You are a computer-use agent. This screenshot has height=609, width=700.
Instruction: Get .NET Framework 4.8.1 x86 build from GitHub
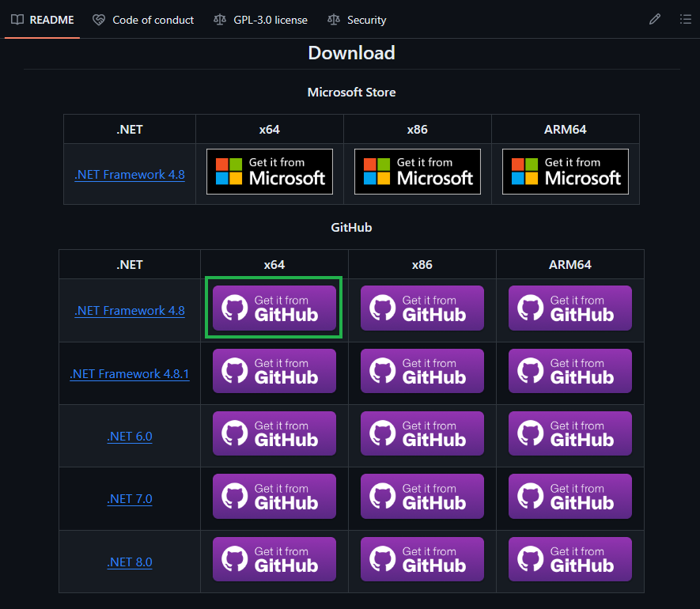(x=422, y=371)
